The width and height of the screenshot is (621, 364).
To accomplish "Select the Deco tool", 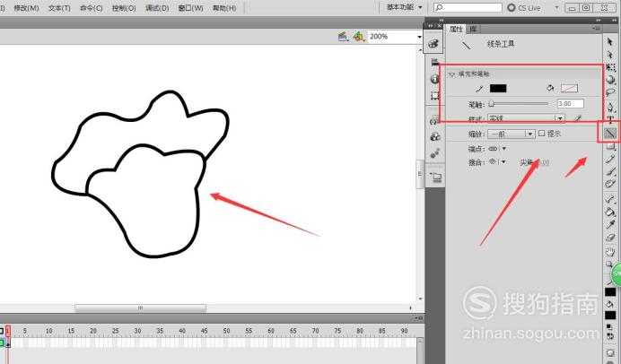I will click(x=610, y=184).
